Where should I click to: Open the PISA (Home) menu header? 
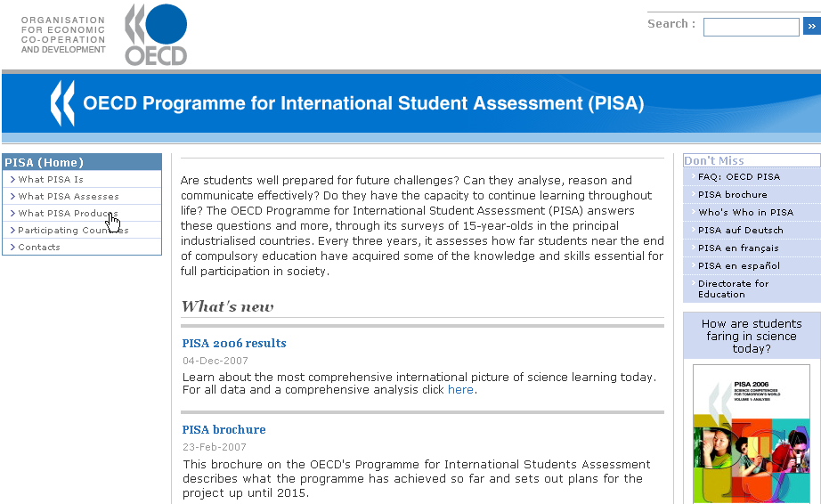pyautogui.click(x=44, y=162)
